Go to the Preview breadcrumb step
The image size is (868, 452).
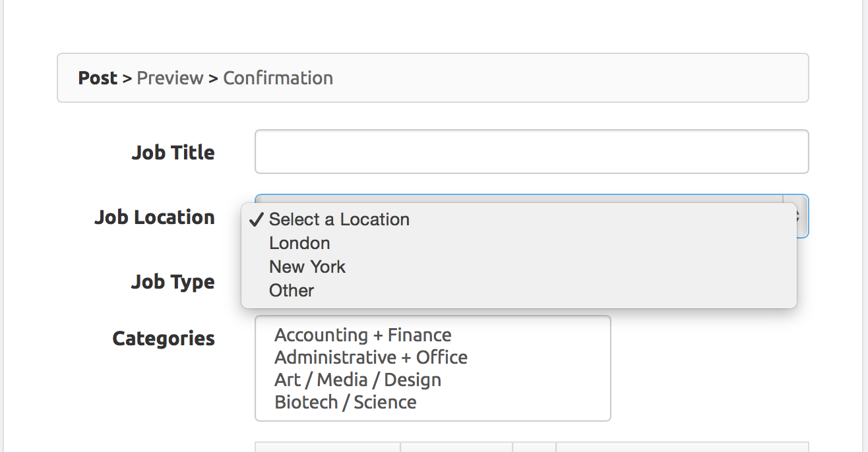tap(170, 78)
